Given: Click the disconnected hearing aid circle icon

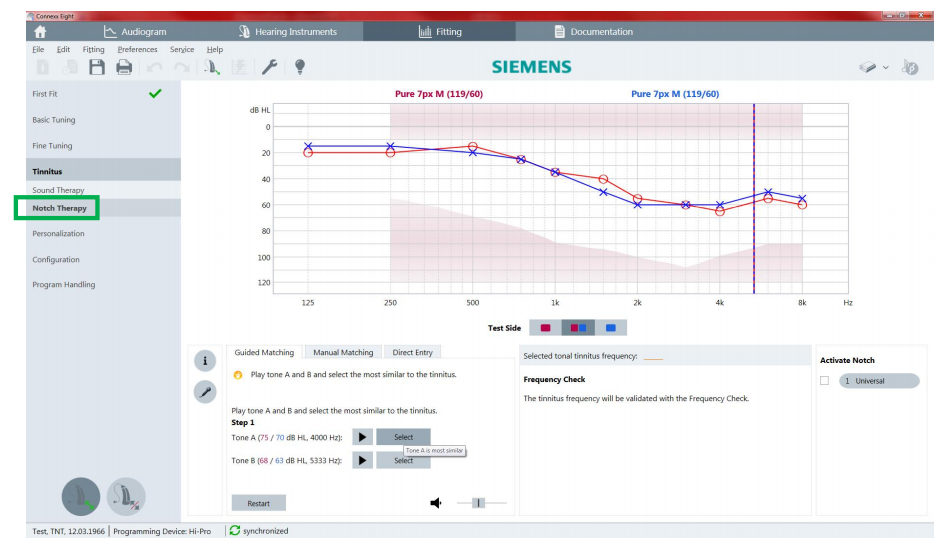Looking at the screenshot, I should pyautogui.click(x=126, y=497).
